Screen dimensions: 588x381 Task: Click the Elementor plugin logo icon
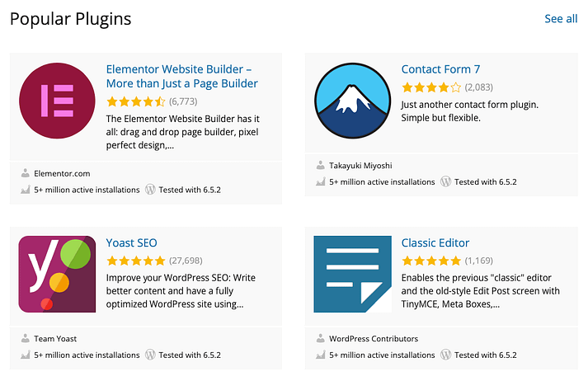click(x=57, y=101)
